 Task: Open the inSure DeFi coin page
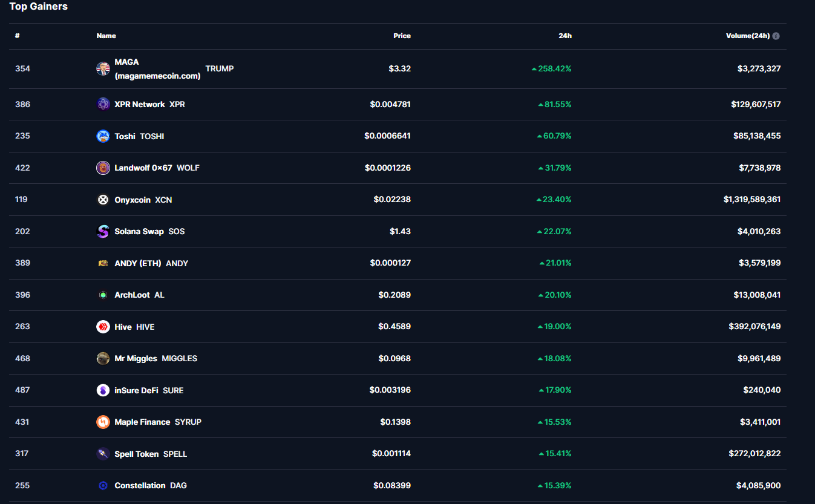tap(136, 390)
